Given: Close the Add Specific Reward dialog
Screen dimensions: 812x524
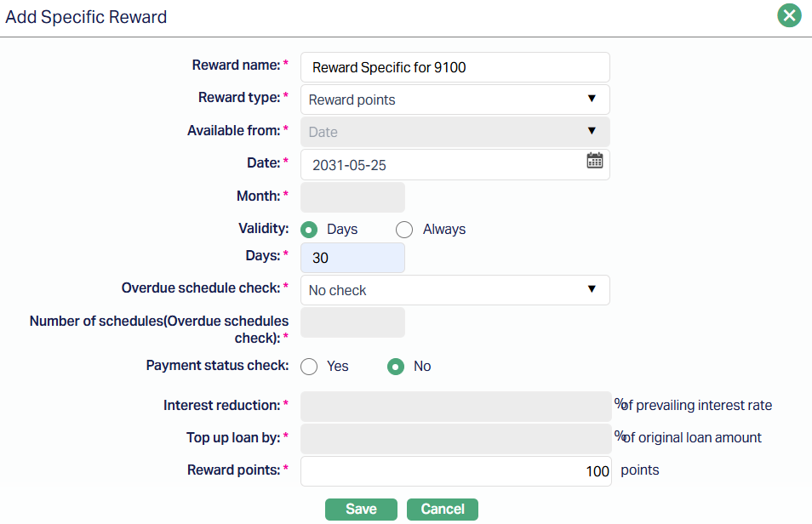Looking at the screenshot, I should pos(789,15).
